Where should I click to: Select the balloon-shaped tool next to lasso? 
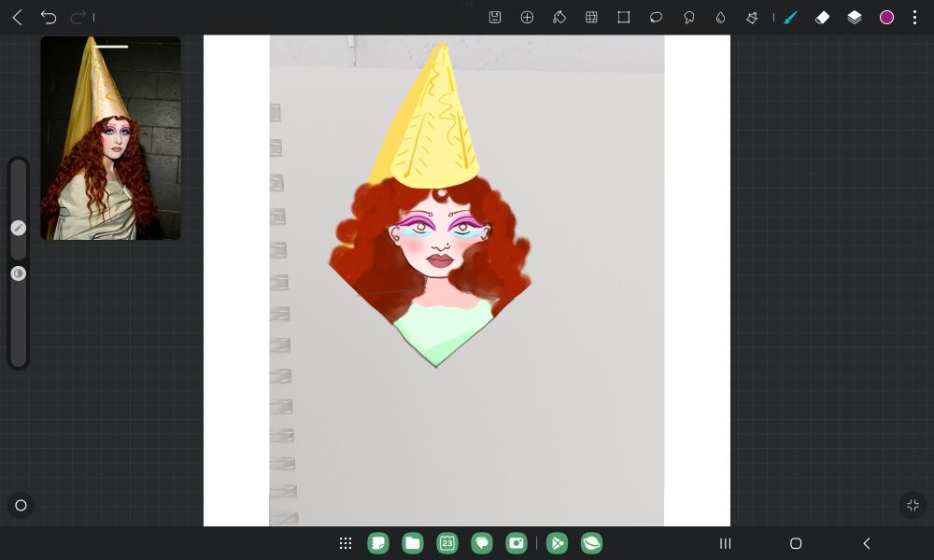[688, 17]
